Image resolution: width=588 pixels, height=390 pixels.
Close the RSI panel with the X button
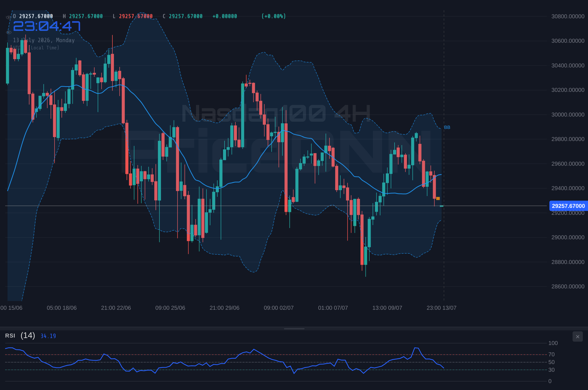577,336
